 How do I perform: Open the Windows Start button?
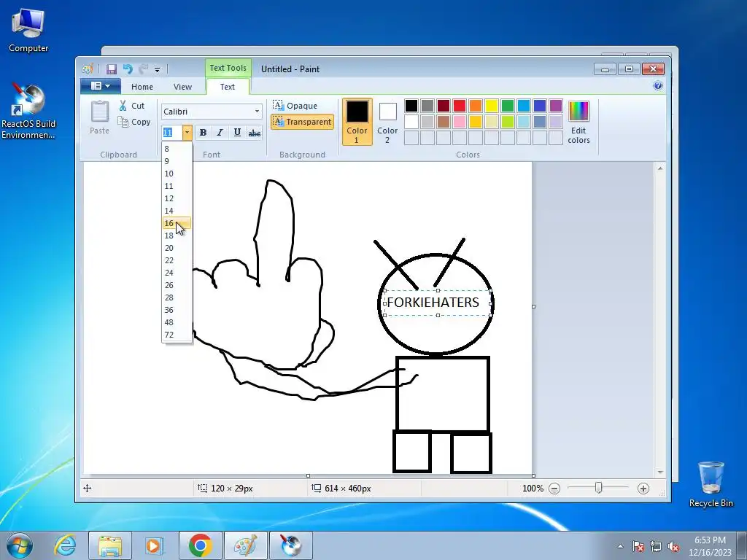click(x=20, y=545)
